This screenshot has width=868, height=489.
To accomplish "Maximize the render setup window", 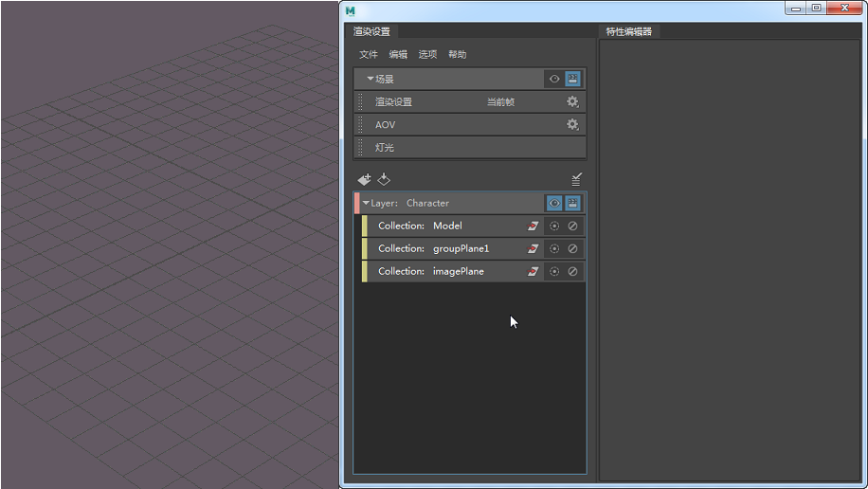I will (x=816, y=8).
